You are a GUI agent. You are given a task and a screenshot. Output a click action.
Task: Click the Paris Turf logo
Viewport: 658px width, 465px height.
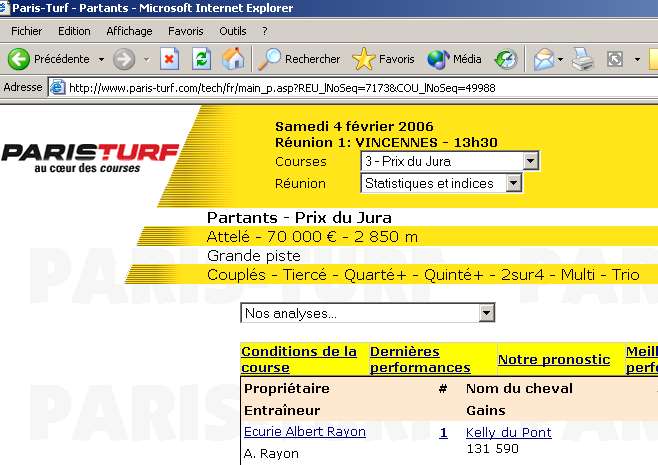[90, 158]
